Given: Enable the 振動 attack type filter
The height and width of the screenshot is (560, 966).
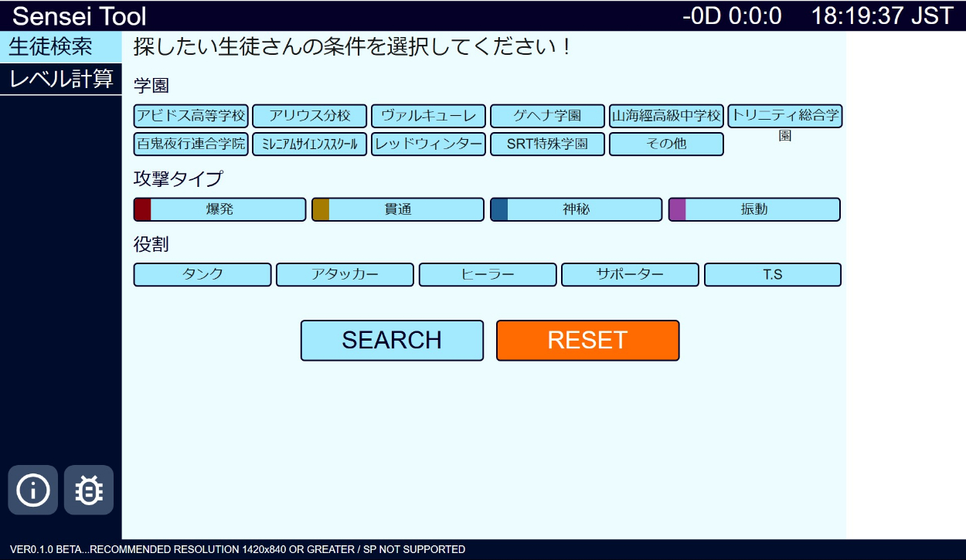Looking at the screenshot, I should point(754,209).
